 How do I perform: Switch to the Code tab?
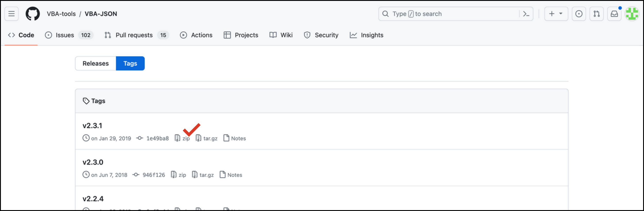pyautogui.click(x=21, y=35)
